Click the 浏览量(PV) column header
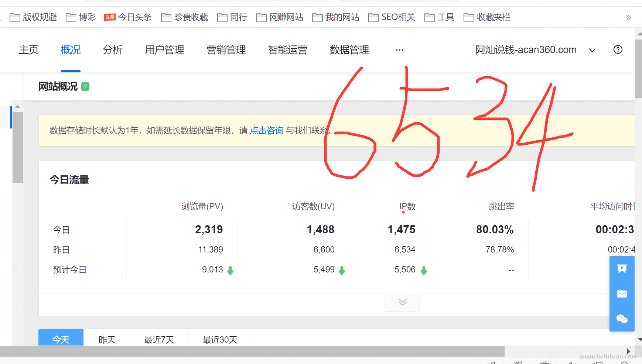This screenshot has width=642, height=364. coord(202,206)
